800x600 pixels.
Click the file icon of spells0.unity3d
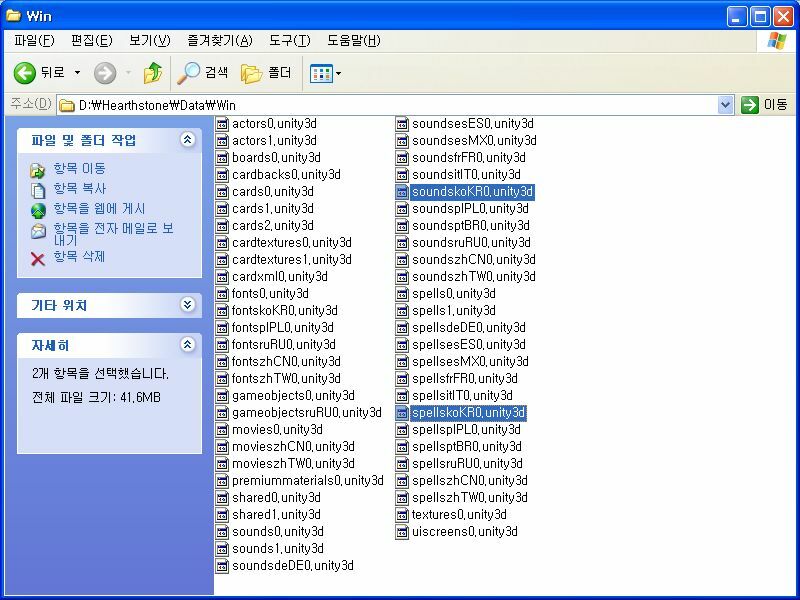pos(402,294)
